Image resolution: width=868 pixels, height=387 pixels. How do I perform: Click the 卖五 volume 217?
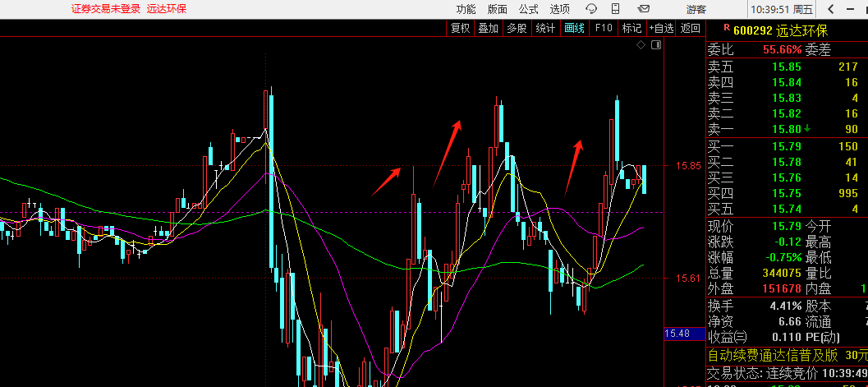coord(848,67)
